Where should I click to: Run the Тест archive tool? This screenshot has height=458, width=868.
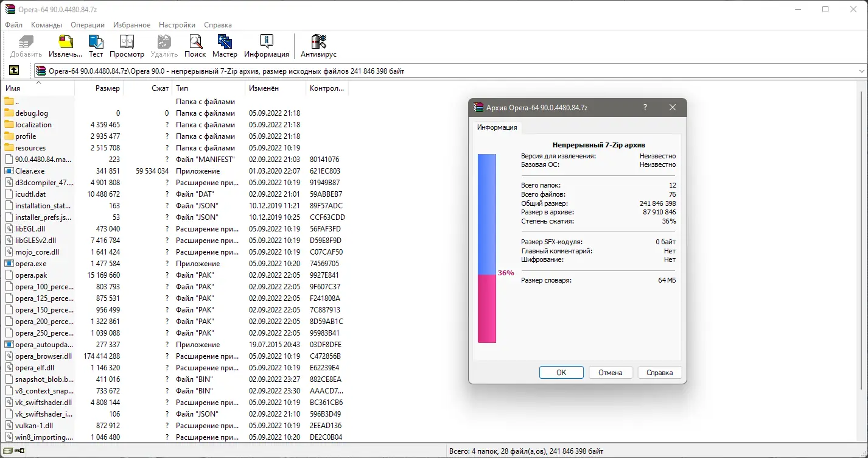[x=96, y=46]
